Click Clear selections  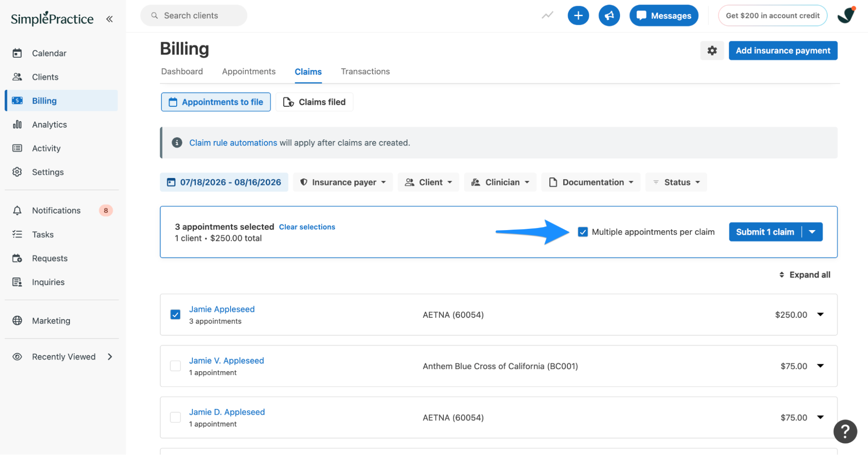tap(307, 227)
